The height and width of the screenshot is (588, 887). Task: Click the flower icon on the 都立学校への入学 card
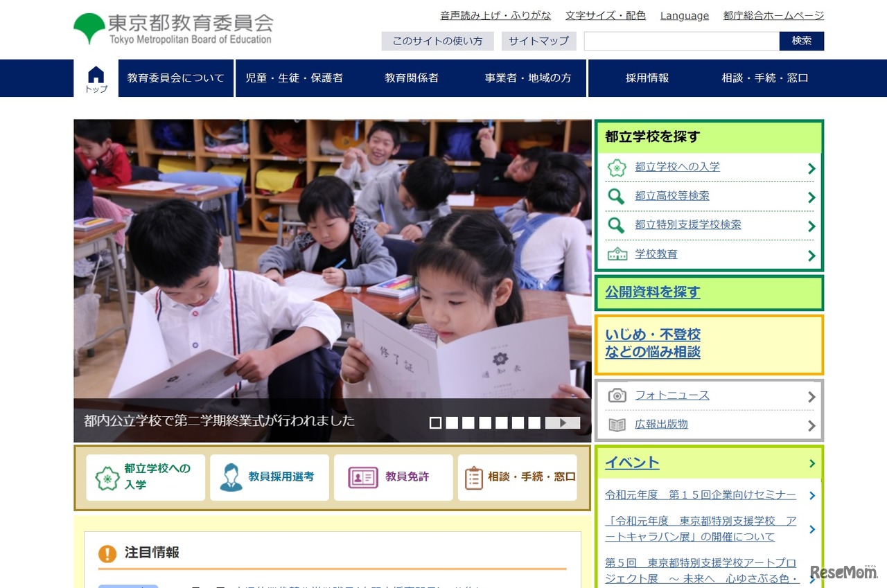pos(107,477)
